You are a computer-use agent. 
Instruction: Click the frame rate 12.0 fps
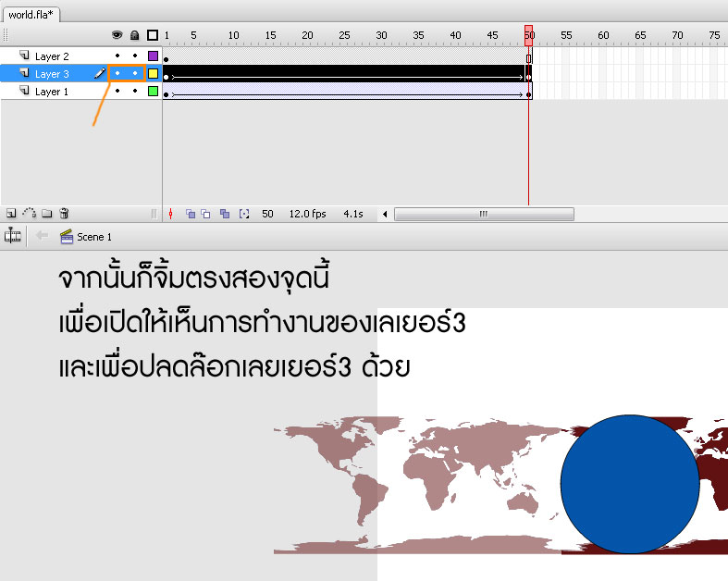pyautogui.click(x=307, y=214)
